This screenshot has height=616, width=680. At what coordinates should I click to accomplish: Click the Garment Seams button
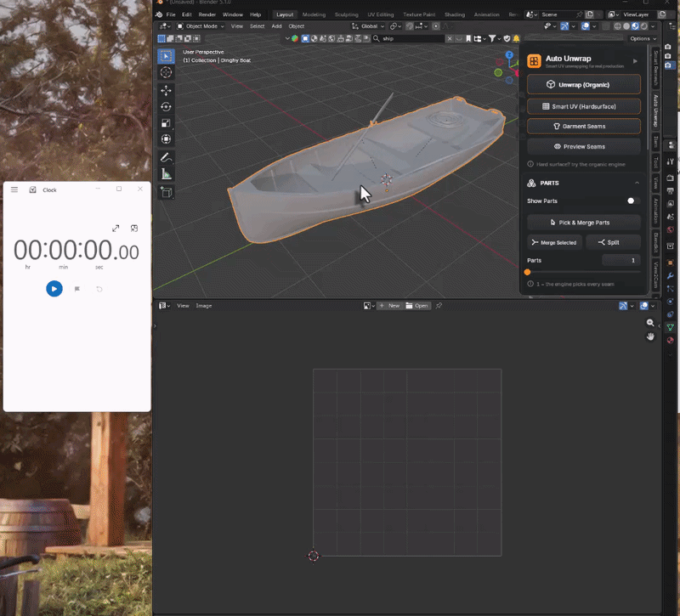tap(584, 126)
